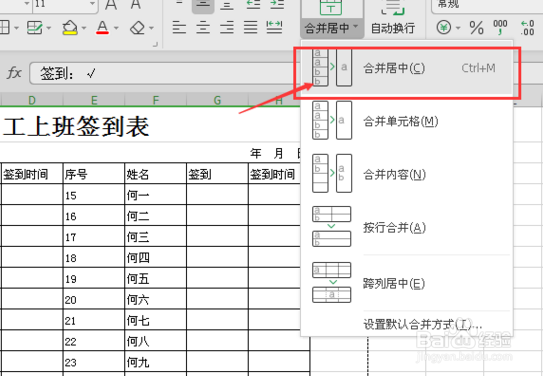Select the cell with number 18
The width and height of the screenshot is (543, 376).
click(x=94, y=257)
